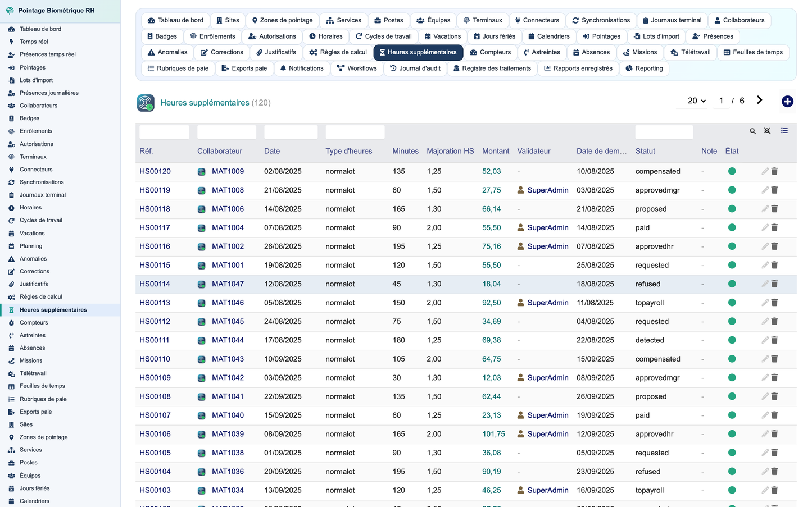Open HS00120 reference link

[155, 171]
